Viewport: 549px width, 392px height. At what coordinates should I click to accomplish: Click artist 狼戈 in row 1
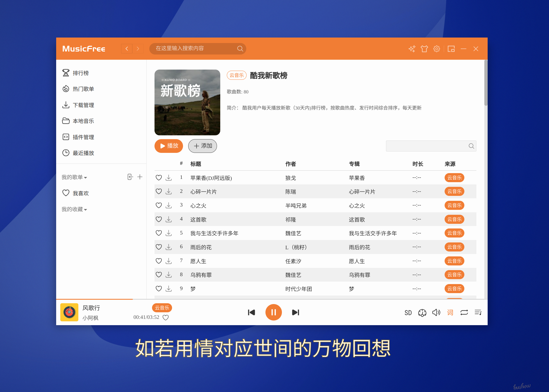coord(291,178)
